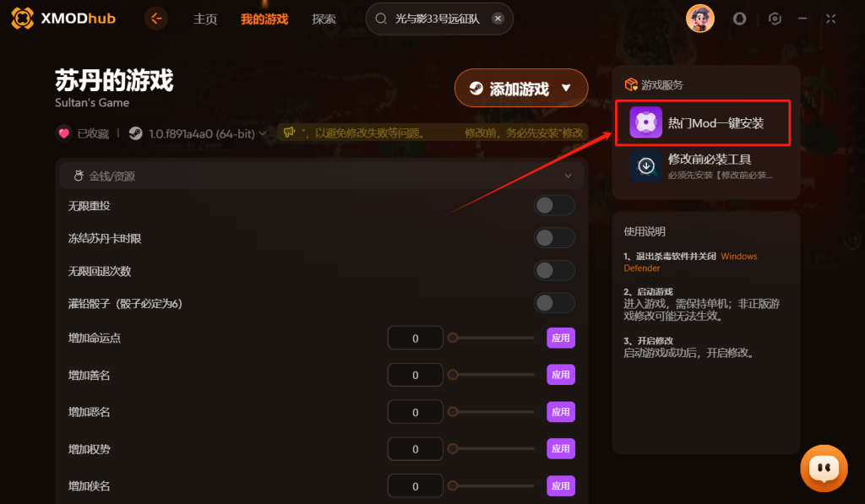Click the 热门Mod一键安装 purple icon
Screen dimensions: 865x504
(645, 122)
